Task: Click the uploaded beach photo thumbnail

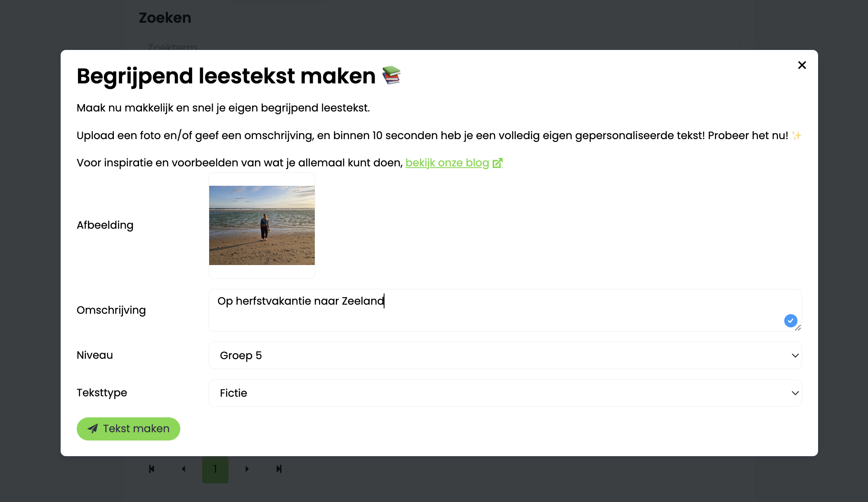Action: [x=262, y=225]
